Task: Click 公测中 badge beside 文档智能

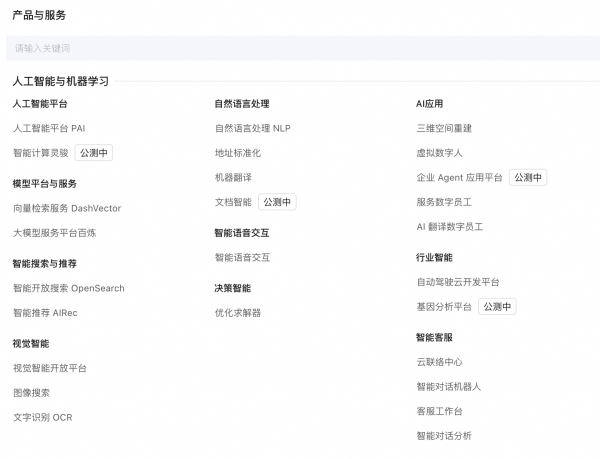Action: pyautogui.click(x=277, y=202)
